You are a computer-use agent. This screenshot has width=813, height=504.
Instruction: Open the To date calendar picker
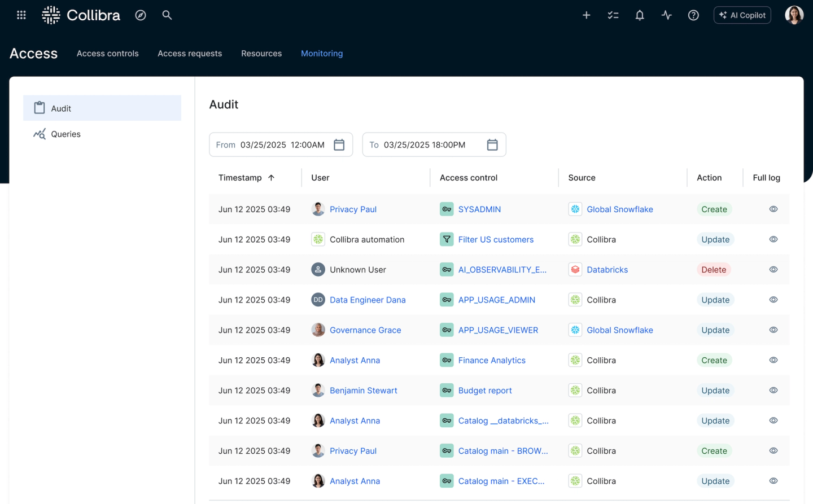click(492, 145)
